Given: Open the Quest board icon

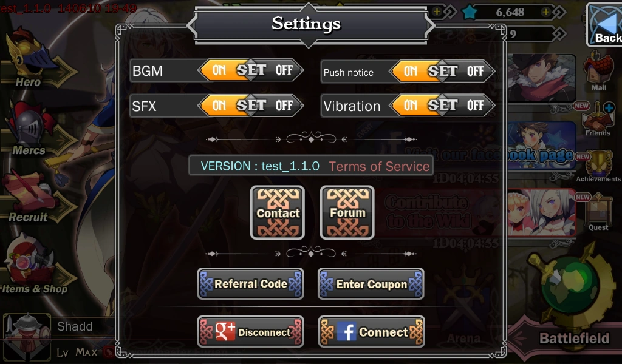Looking at the screenshot, I should 598,209.
